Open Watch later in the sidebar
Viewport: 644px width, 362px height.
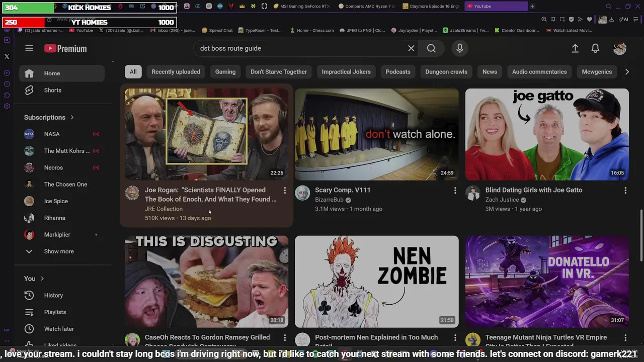(62, 329)
